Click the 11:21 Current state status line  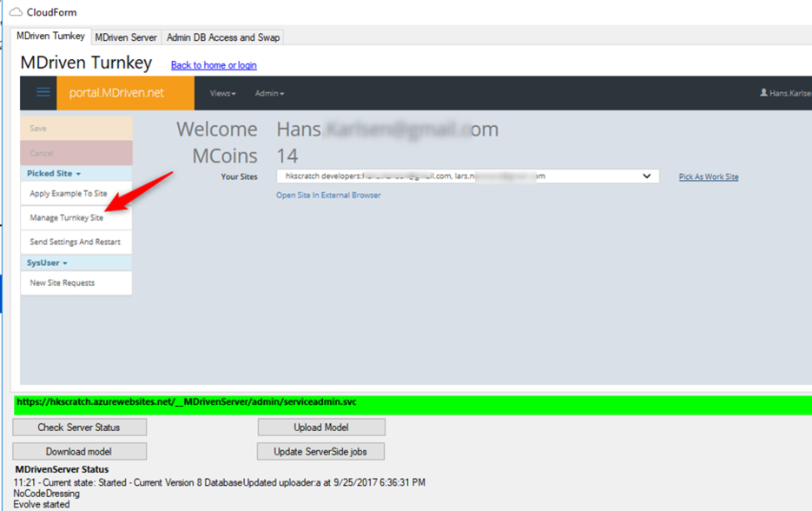[x=220, y=482]
